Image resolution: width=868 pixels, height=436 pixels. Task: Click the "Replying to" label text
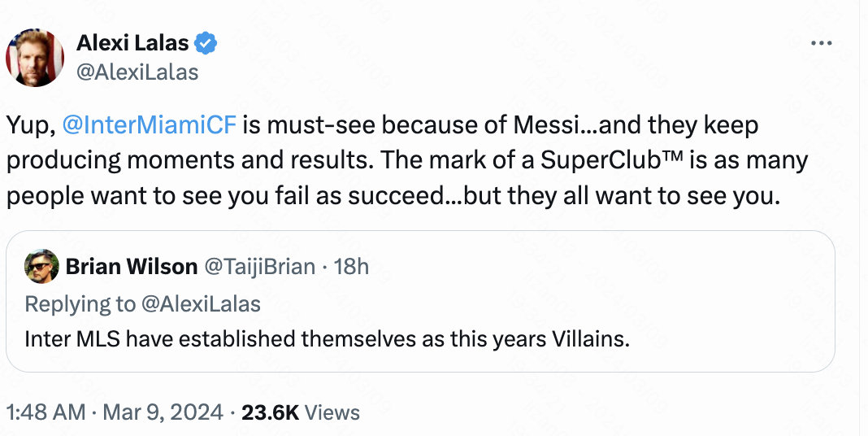[80, 303]
